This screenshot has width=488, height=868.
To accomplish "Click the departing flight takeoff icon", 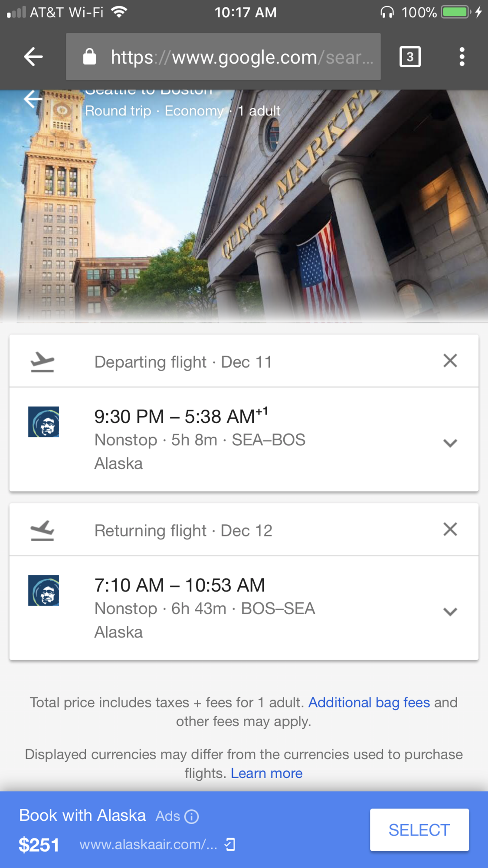I will [43, 362].
